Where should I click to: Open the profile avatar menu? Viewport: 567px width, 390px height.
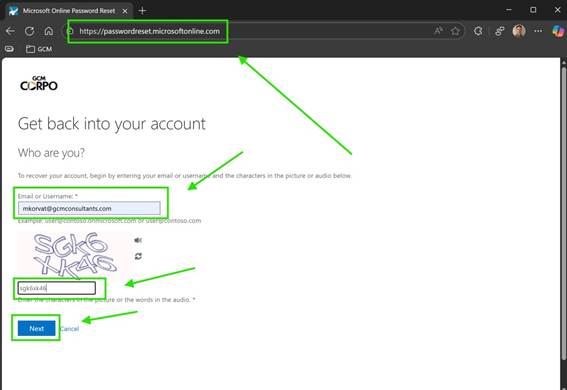[519, 31]
